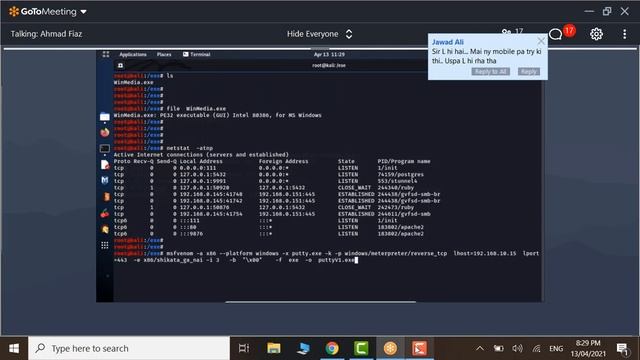640x360 pixels.
Task: Click the new tab icon in terminal titlebar
Action: click(x=120, y=65)
